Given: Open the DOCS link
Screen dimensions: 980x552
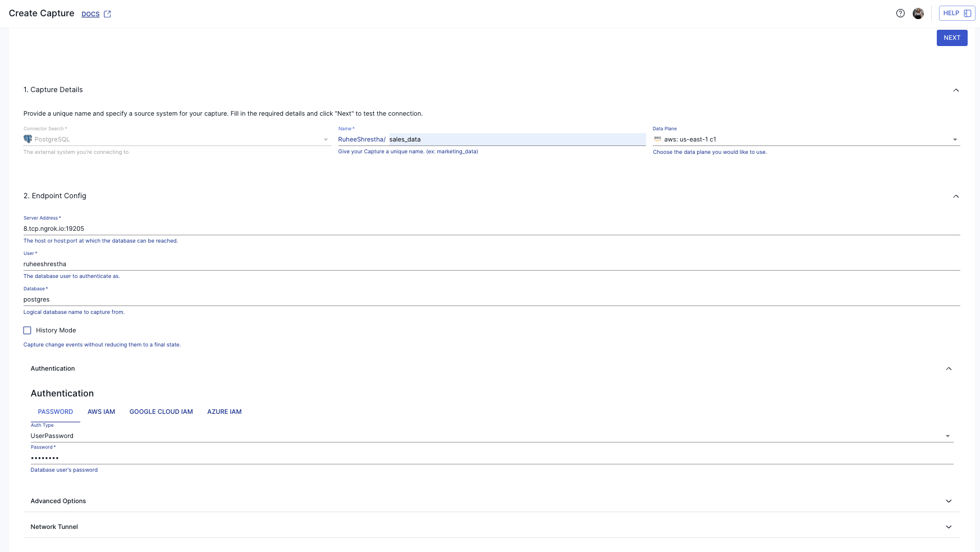Looking at the screenshot, I should pyautogui.click(x=90, y=13).
